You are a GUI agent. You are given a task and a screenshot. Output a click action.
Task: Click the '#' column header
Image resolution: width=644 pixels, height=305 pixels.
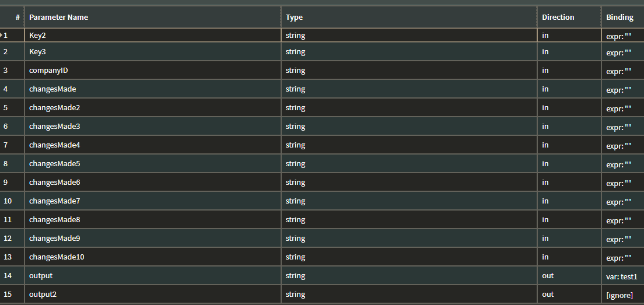click(x=12, y=17)
